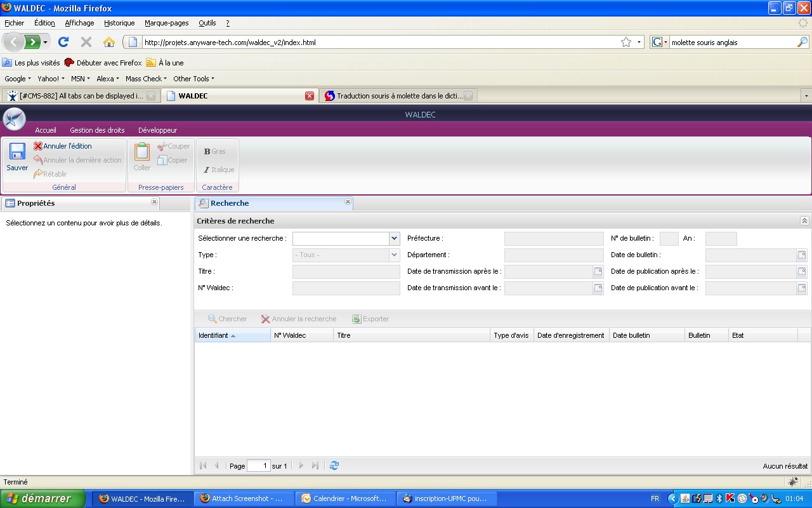Collapse the Critères de recherche section
The width and height of the screenshot is (812, 508).
(804, 221)
